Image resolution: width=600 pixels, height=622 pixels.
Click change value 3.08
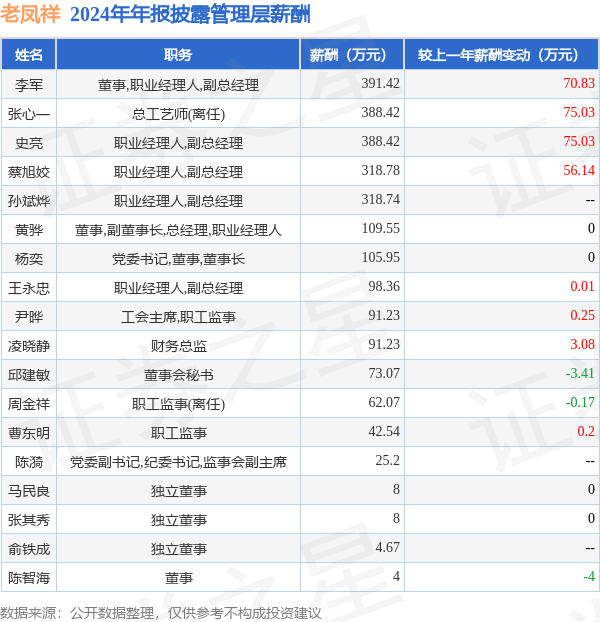coord(582,344)
